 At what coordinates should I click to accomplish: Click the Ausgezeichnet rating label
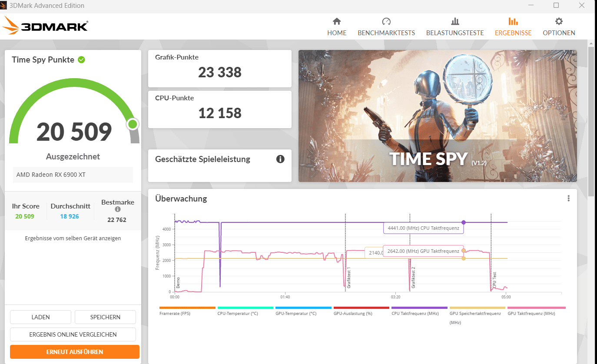[73, 156]
